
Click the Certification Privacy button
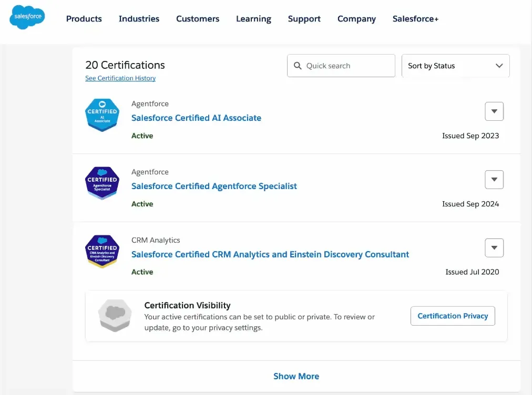pos(453,316)
